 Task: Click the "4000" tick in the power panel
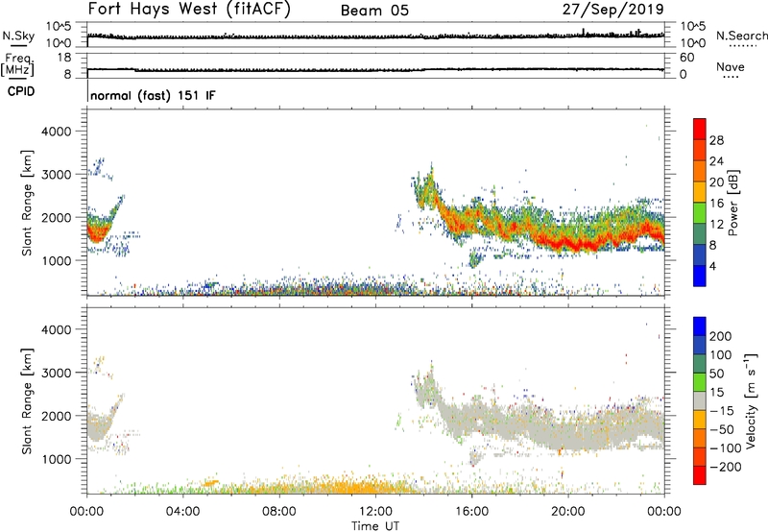[x=56, y=132]
